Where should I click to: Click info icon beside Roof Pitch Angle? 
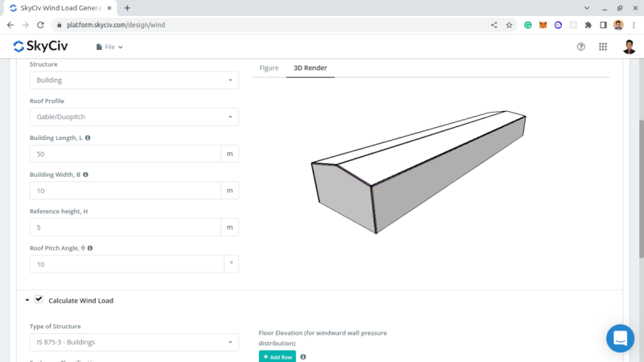[x=89, y=248]
